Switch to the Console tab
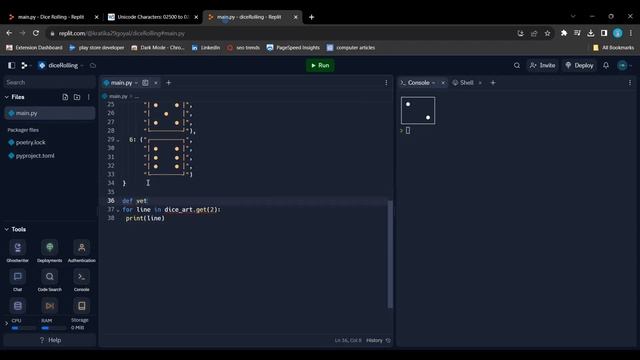 (418, 83)
